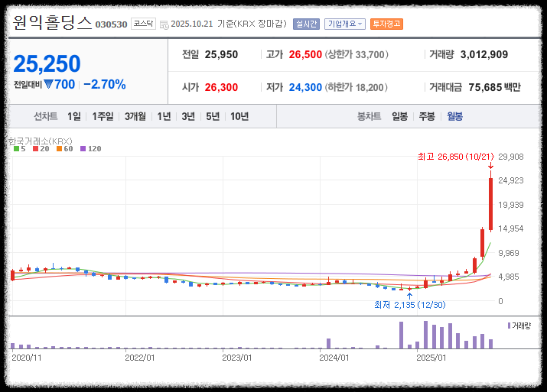Viewport: 547px width, 392px height.
Task: Show the 5년 line chart
Action: coord(213,116)
